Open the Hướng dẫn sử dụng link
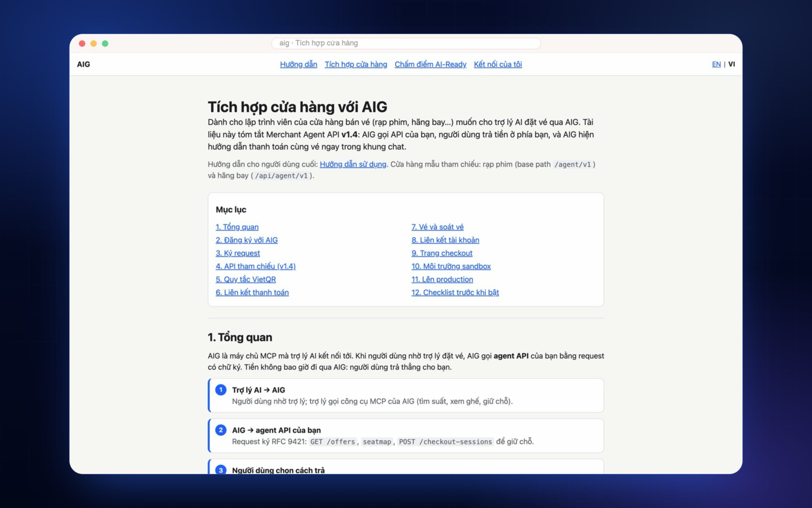This screenshot has width=812, height=508. coord(353,164)
